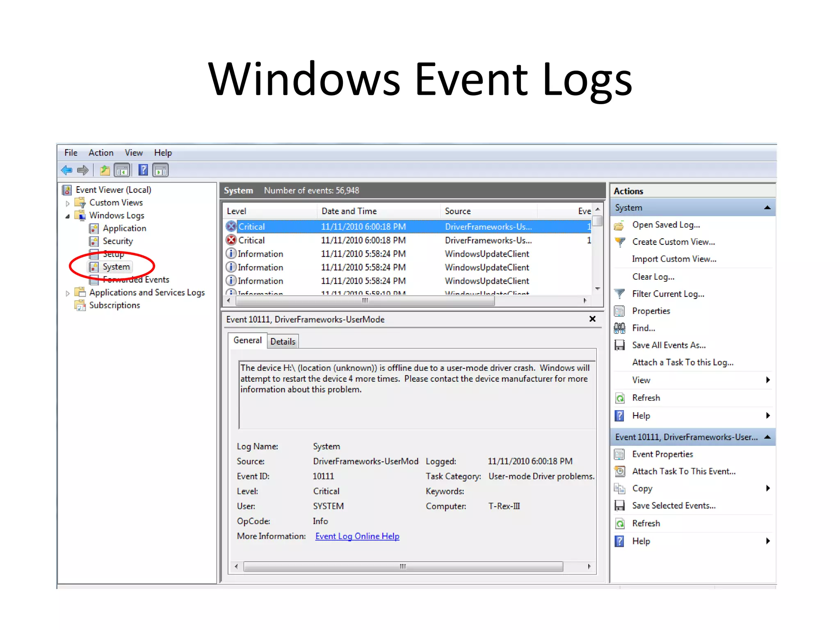Click the Event Viewer (Local) root icon
Screen dimensions: 840x630
pos(66,190)
